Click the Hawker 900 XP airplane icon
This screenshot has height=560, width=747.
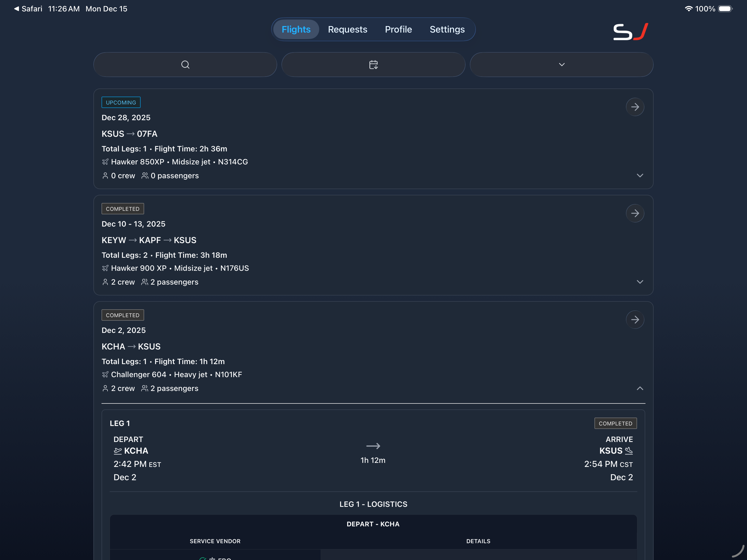tap(105, 268)
